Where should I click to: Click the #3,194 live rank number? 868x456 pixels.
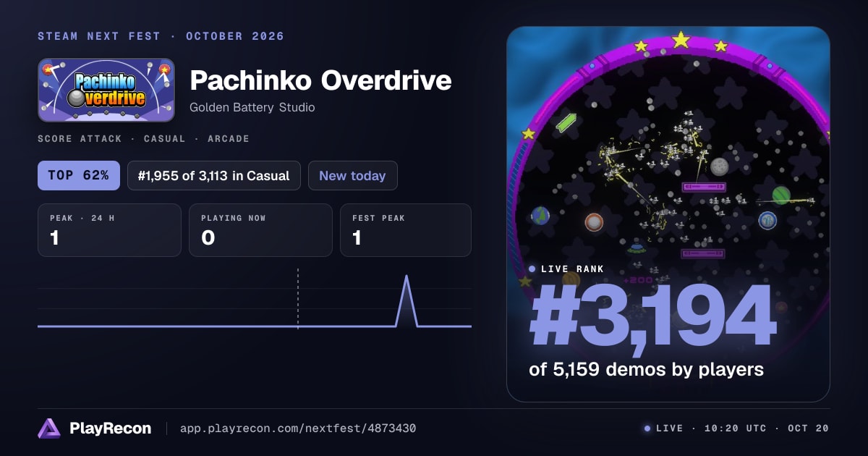(652, 316)
